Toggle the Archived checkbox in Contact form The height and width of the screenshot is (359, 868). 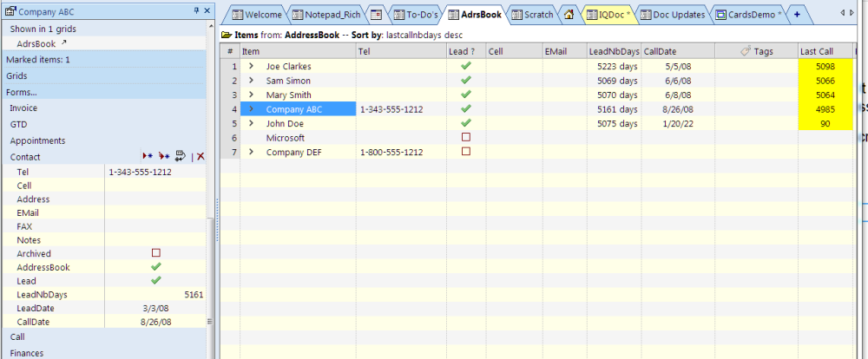pos(156,253)
